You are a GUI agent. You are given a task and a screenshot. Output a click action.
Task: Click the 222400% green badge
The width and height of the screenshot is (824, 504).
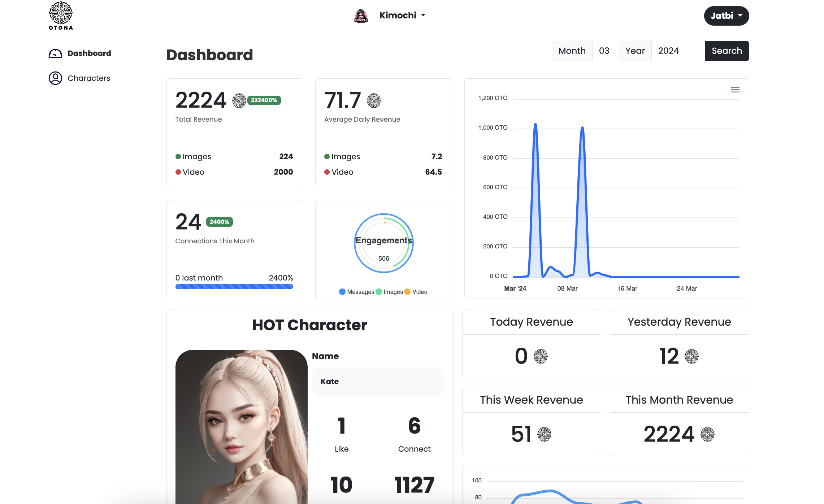coord(264,100)
